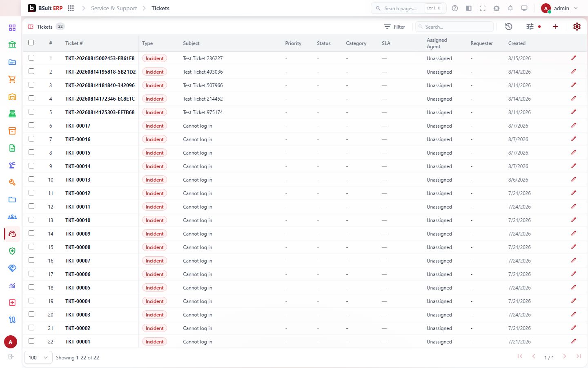Click the Tickets breadcrumb item
The width and height of the screenshot is (588, 368).
pyautogui.click(x=160, y=8)
